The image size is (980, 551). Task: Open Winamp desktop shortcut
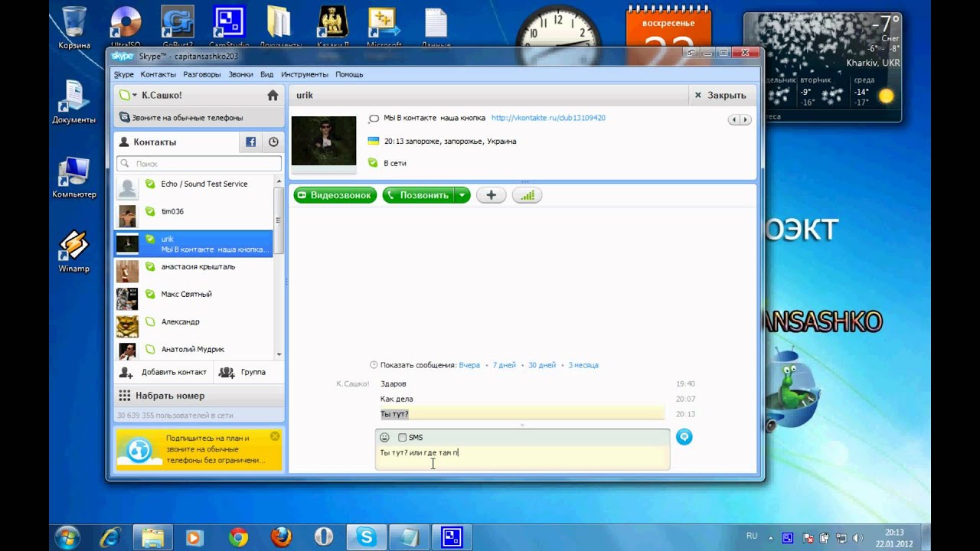[73, 252]
